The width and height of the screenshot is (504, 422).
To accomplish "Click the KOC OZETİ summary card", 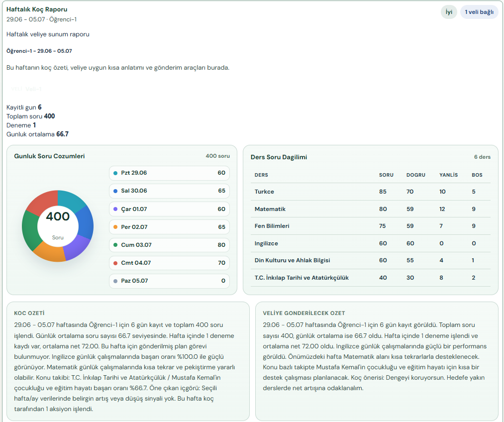I will [x=128, y=361].
